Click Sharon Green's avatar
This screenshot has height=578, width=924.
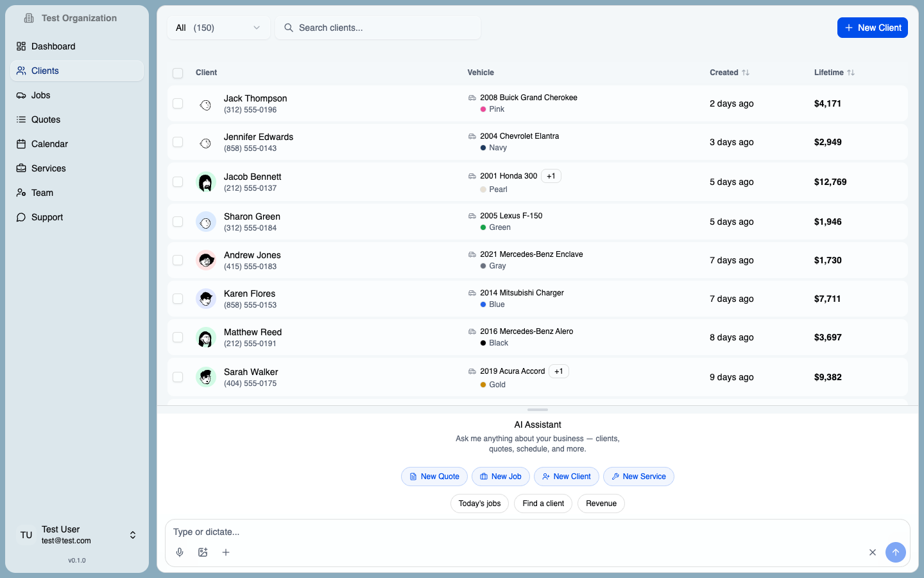pos(205,222)
